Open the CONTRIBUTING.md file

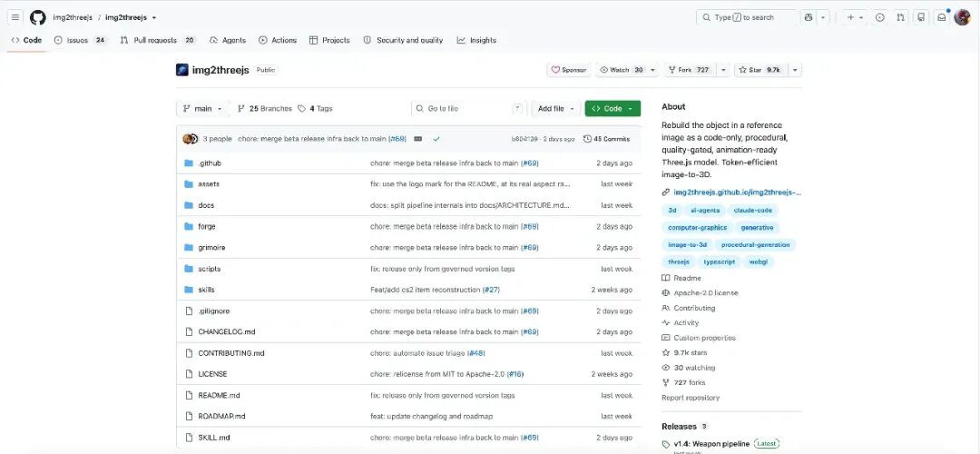tap(230, 353)
